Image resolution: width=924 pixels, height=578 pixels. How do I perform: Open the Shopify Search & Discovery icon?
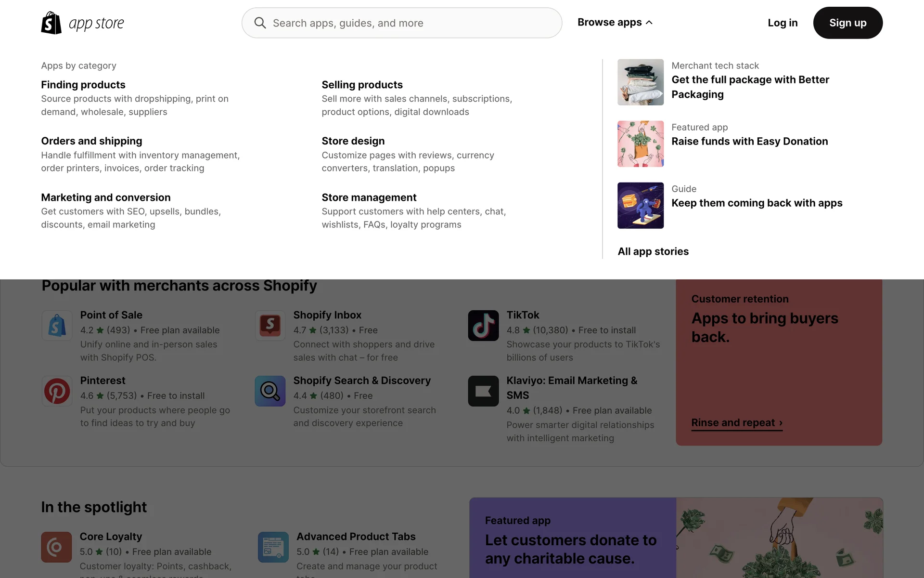(270, 391)
